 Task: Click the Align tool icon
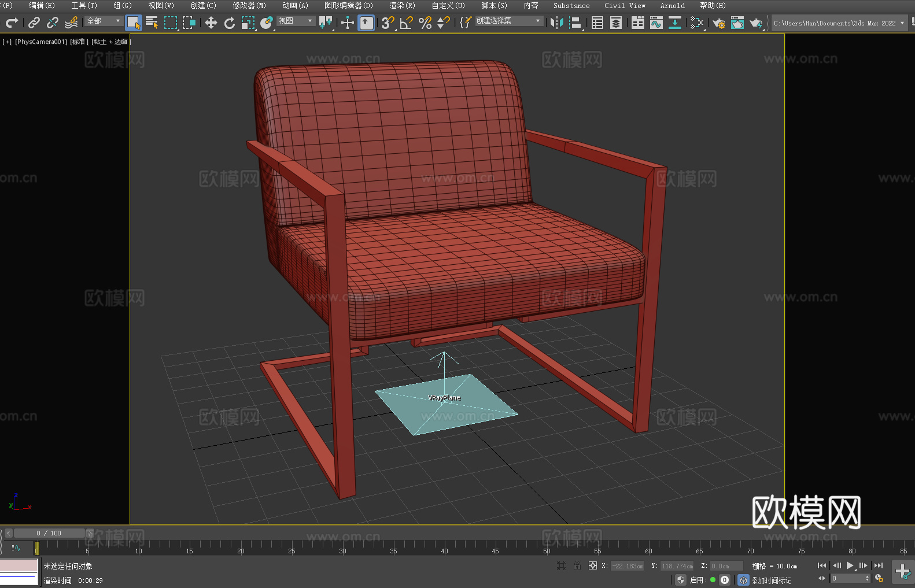coord(575,23)
